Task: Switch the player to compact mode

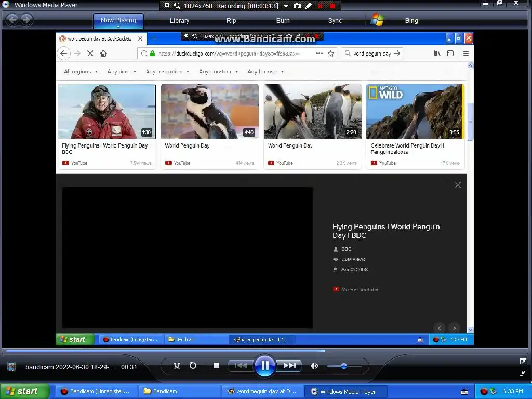Action: [x=523, y=373]
